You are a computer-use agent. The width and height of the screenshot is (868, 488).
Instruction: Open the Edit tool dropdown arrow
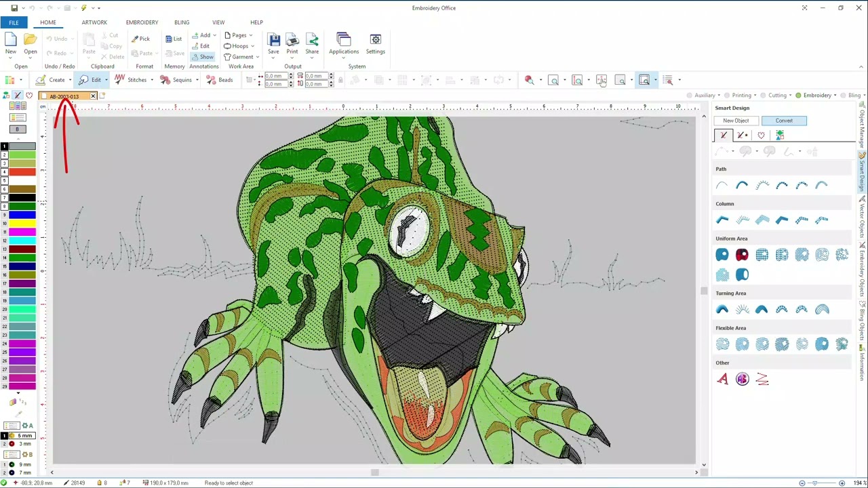[106, 80]
